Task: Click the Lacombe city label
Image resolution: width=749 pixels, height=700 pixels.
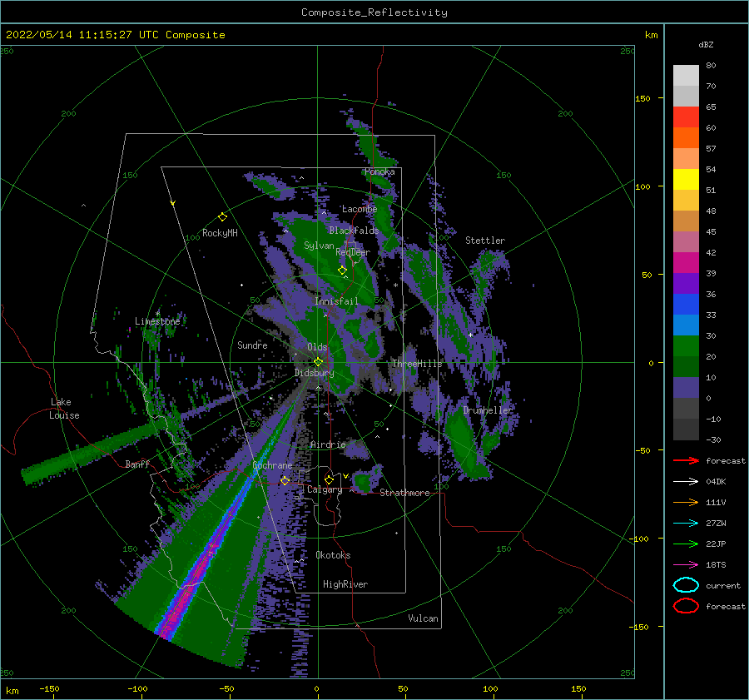Action: point(360,209)
